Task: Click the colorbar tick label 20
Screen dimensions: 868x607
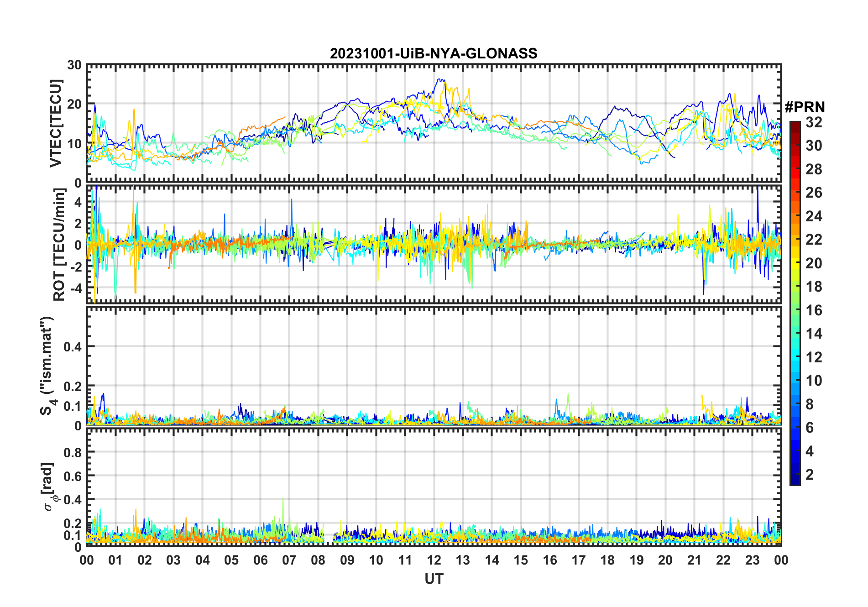Action: tap(814, 263)
